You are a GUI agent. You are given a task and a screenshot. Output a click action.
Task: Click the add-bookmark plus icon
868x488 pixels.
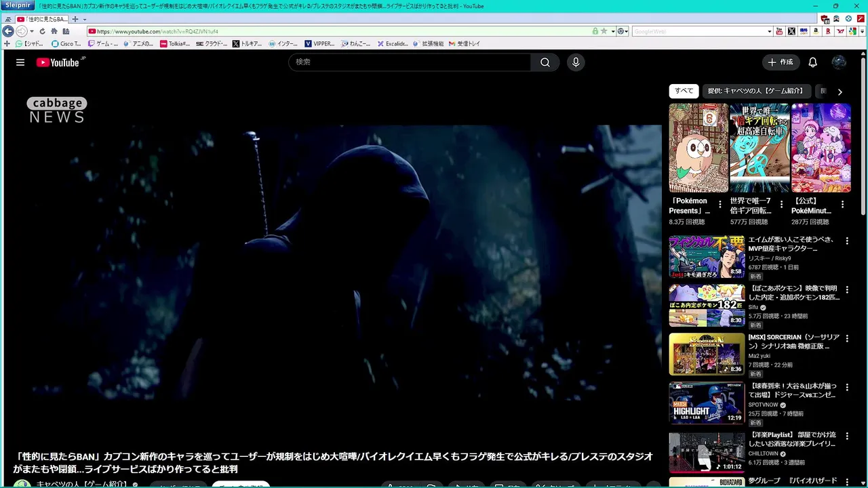[x=7, y=43]
